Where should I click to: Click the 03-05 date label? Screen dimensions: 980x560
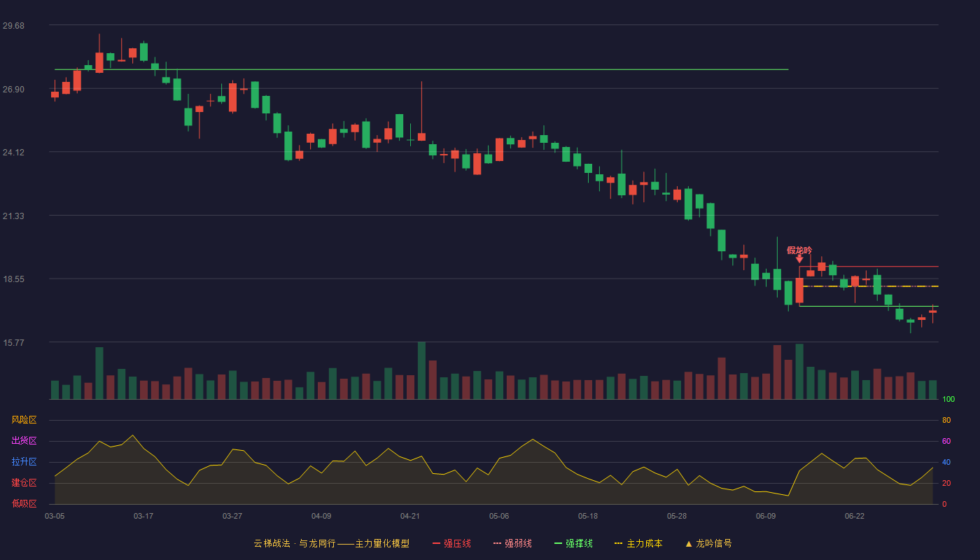point(55,516)
